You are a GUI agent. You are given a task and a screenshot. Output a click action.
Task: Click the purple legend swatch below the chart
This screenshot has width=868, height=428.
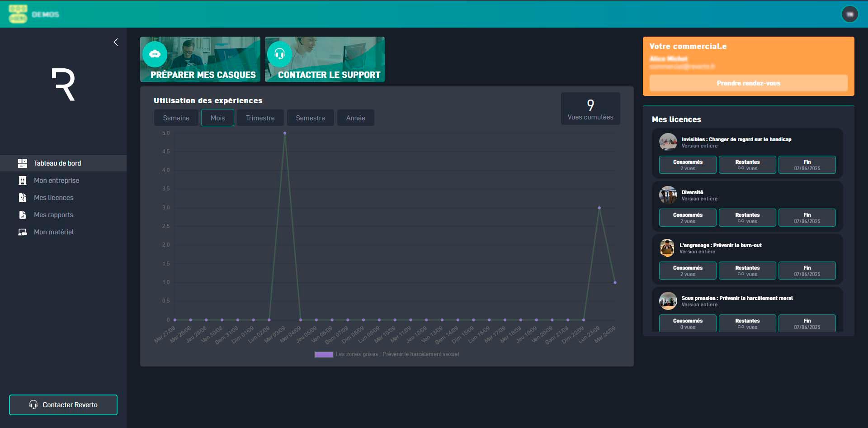[x=324, y=355]
